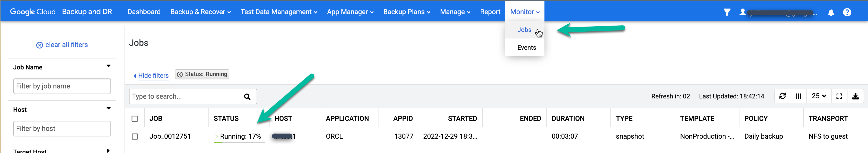Collapse the Job Name filter section

[108, 66]
